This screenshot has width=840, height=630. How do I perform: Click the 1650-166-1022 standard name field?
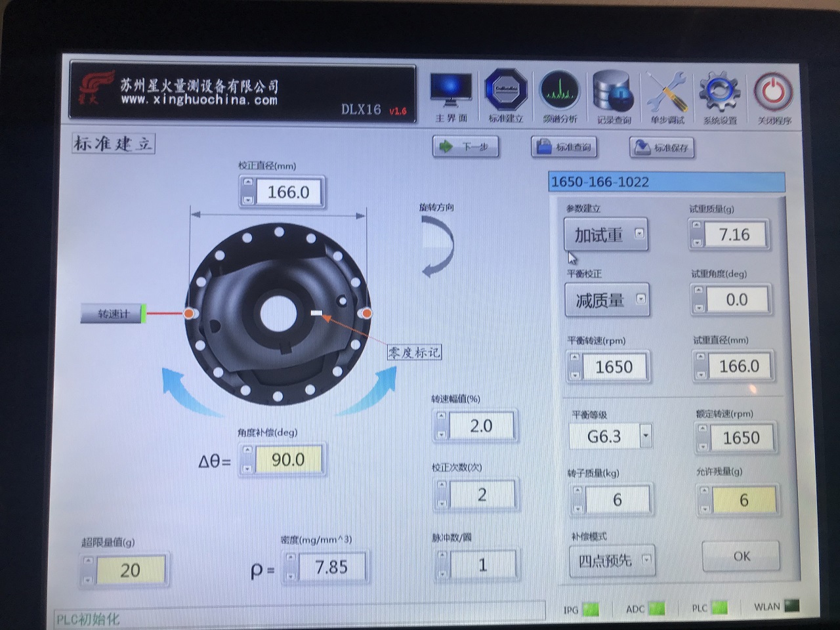point(666,182)
